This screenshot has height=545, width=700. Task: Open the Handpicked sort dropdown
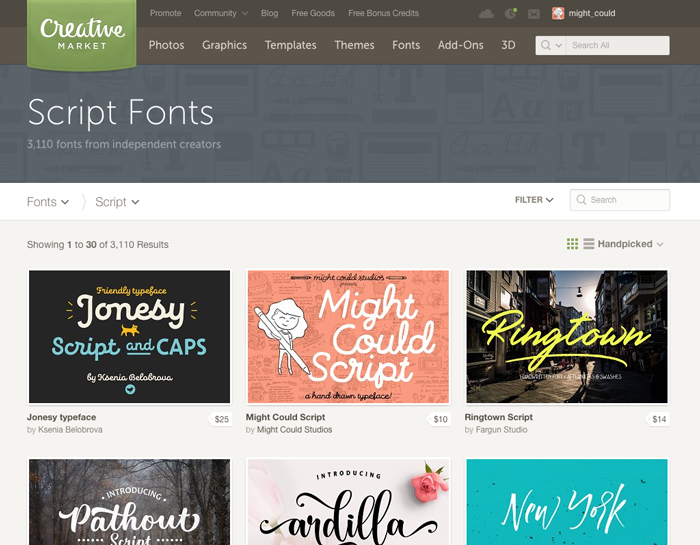[x=630, y=244]
